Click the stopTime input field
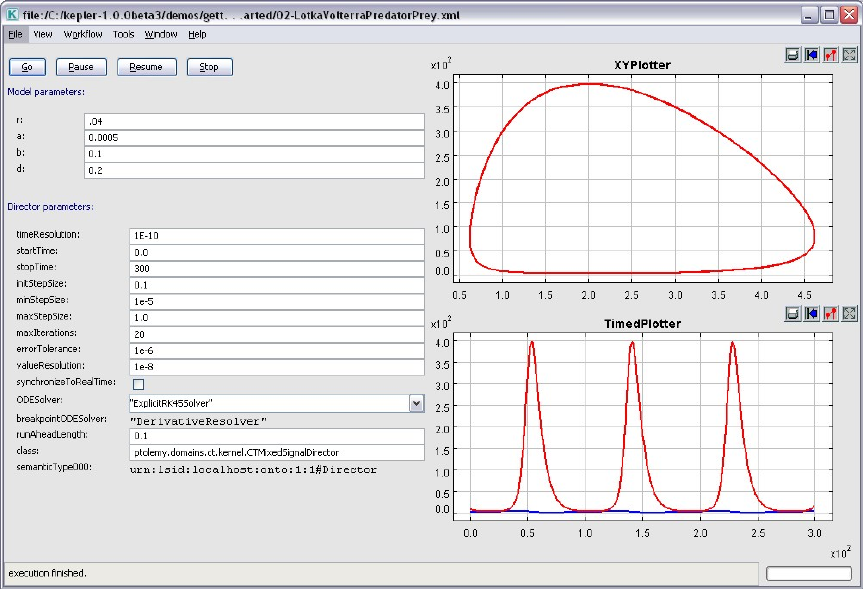863x589 pixels. pos(277,268)
